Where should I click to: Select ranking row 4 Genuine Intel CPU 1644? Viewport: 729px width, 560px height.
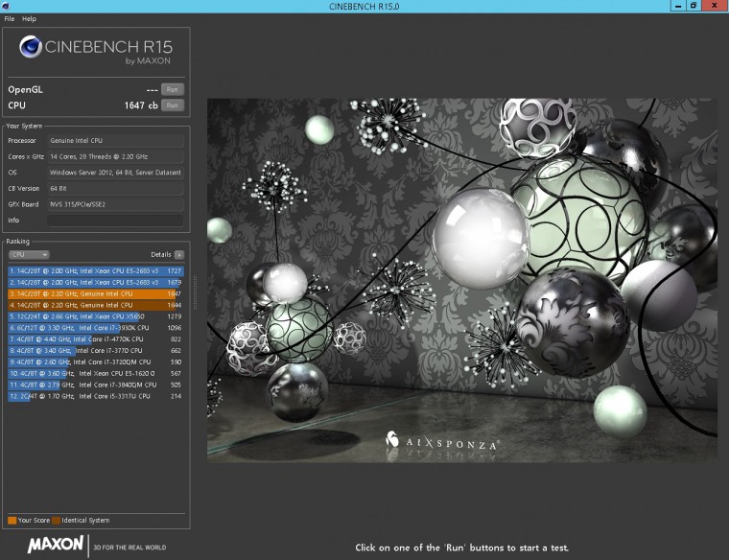click(x=95, y=305)
